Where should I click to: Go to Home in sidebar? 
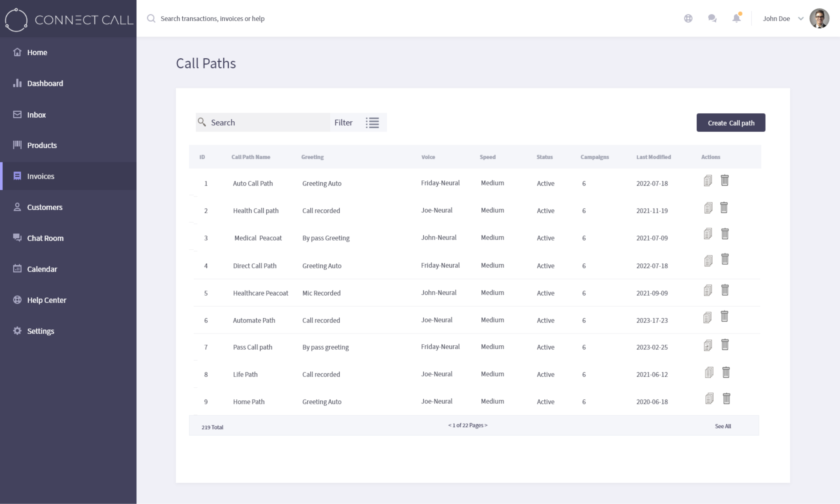[68, 52]
